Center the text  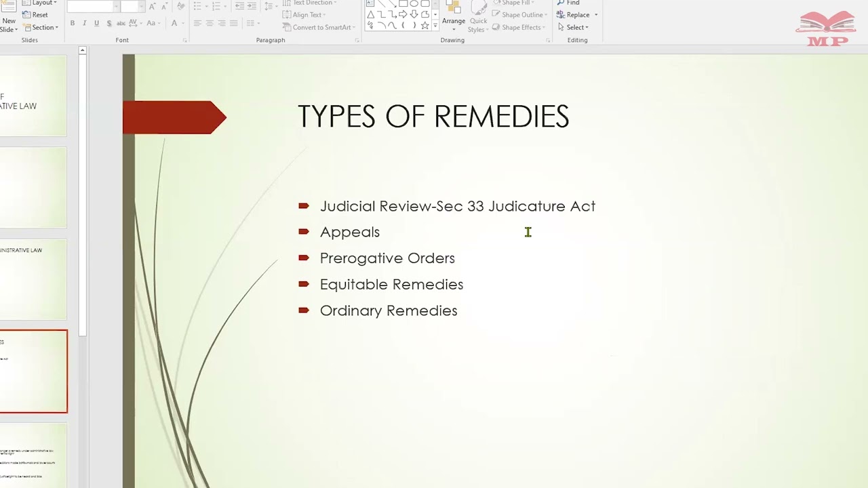coord(210,23)
